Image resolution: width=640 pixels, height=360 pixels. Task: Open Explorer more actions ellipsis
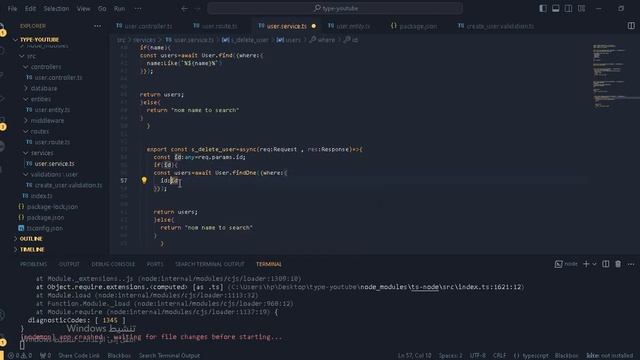click(97, 26)
